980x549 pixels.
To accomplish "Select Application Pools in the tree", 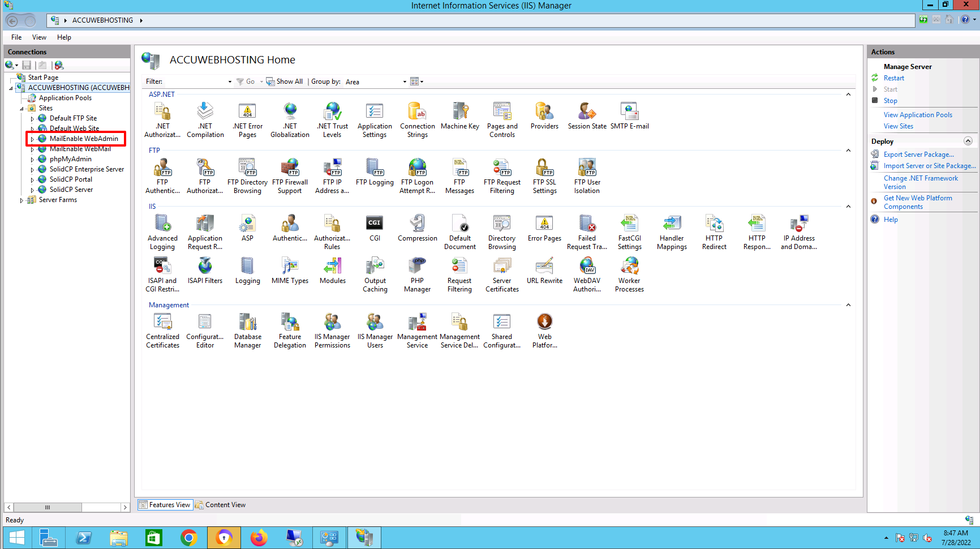I will point(65,98).
